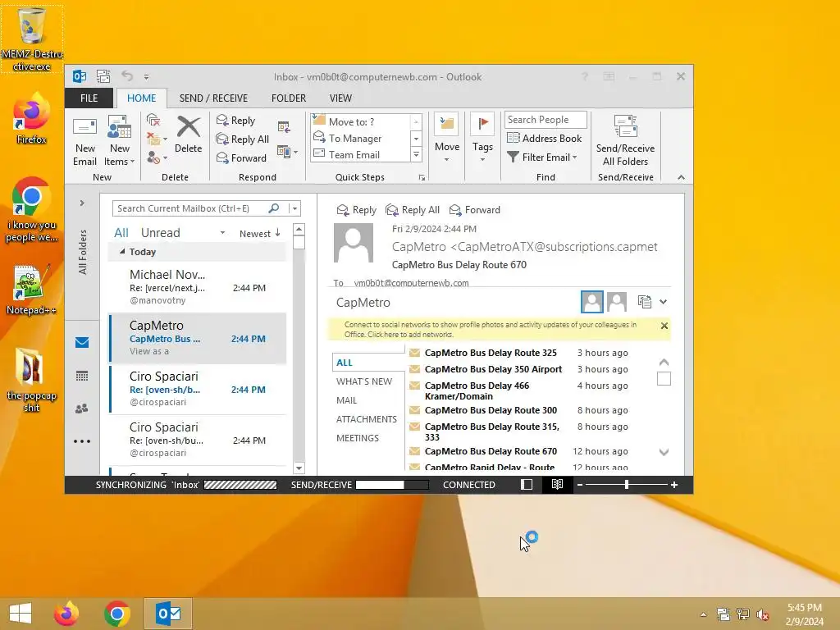Viewport: 840px width, 630px height.
Task: Close the social networks notification bar
Action: 664,326
